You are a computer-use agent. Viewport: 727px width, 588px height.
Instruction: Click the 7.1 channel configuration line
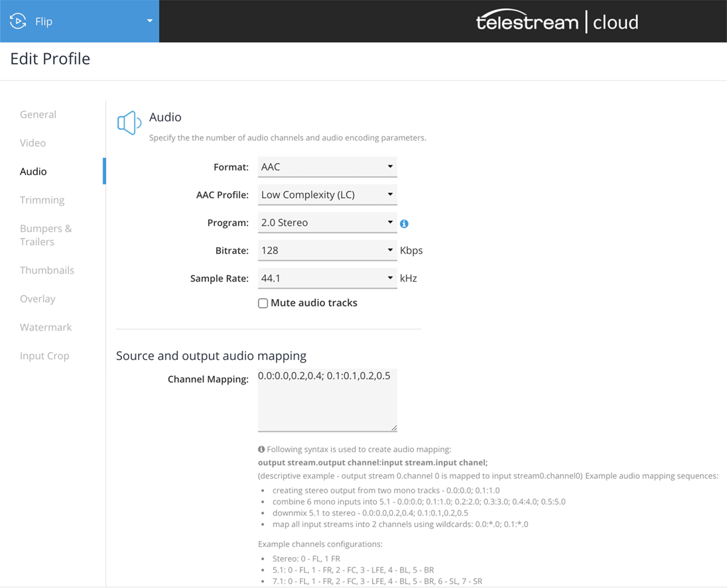point(377,581)
